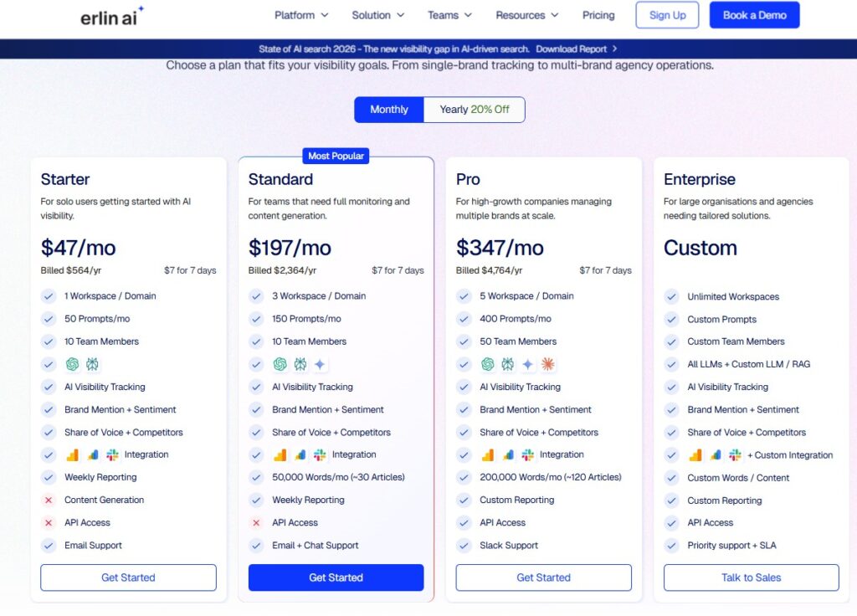Click Billed $4,764/yr text

489,270
